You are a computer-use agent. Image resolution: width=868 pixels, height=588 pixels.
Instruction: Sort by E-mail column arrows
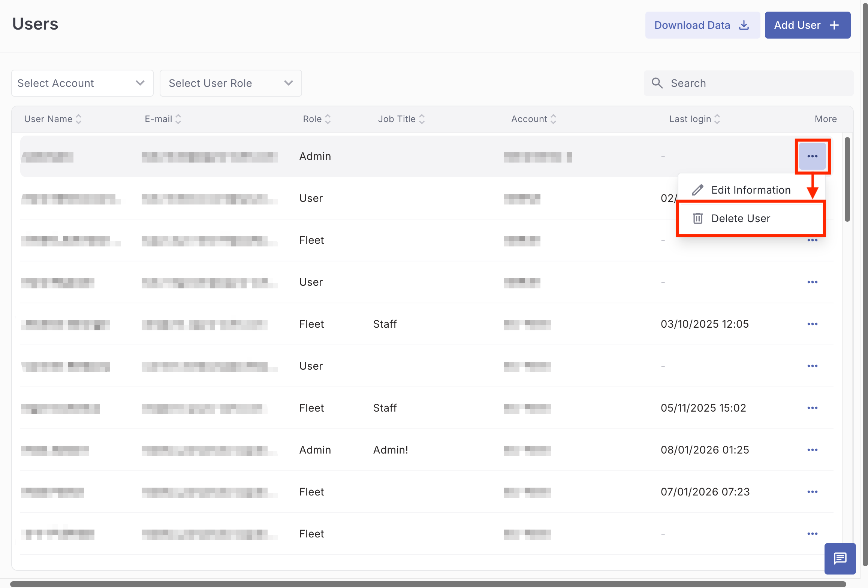pos(178,119)
